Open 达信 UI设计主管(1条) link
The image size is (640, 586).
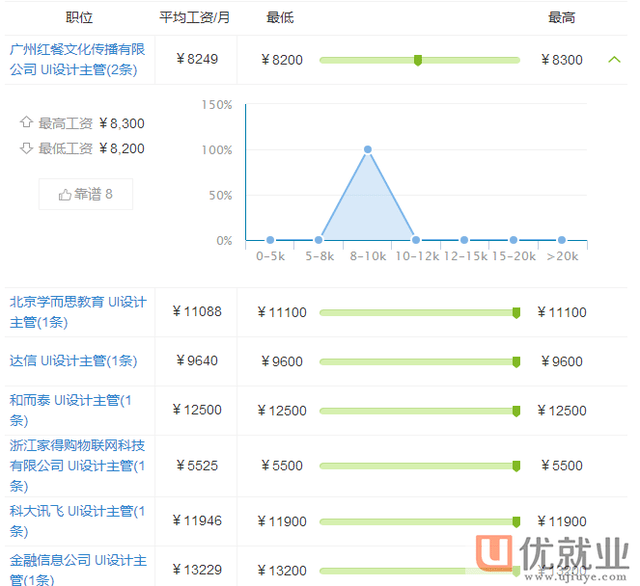73,361
